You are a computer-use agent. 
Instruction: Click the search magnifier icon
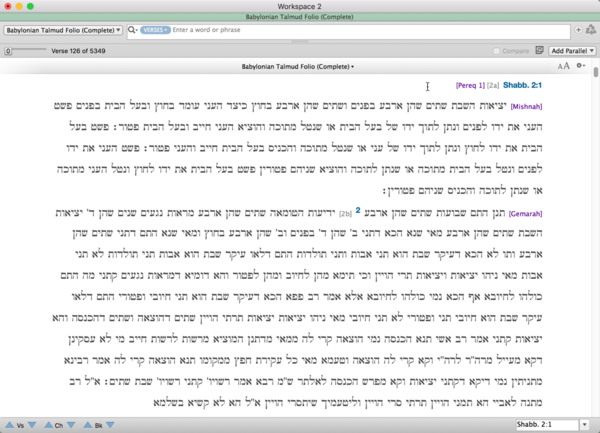133,31
